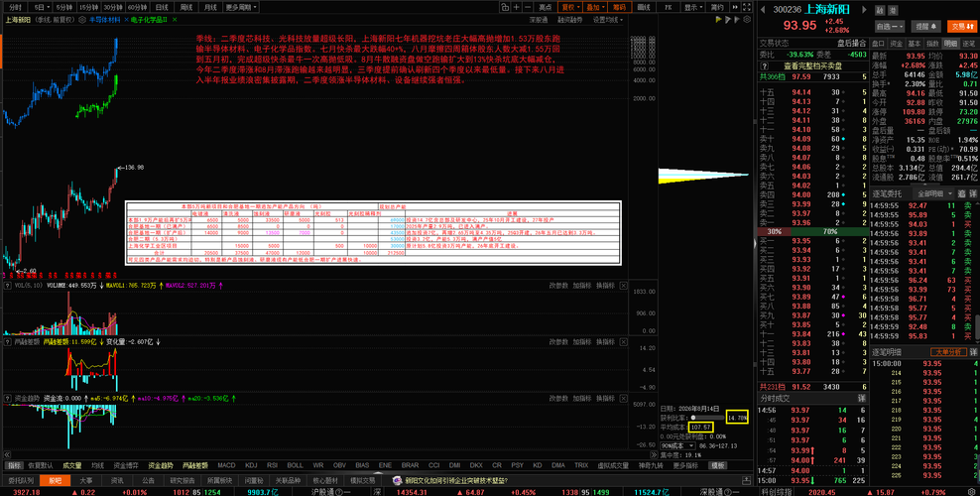
Task: Switch to 日线 daily chart tab
Action: 162,8
